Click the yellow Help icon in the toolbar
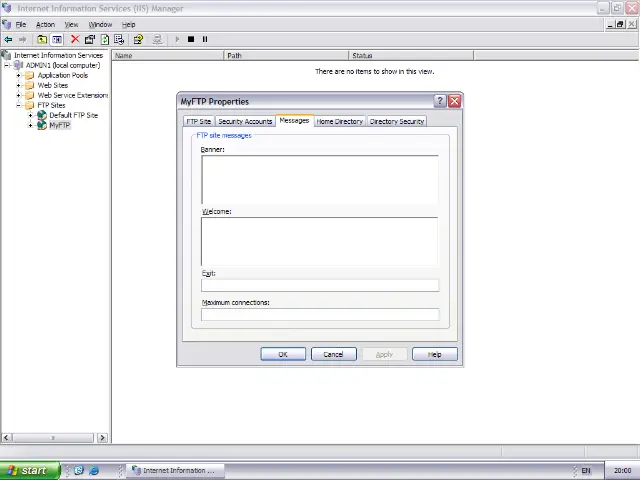This screenshot has width=640, height=480. tap(138, 39)
